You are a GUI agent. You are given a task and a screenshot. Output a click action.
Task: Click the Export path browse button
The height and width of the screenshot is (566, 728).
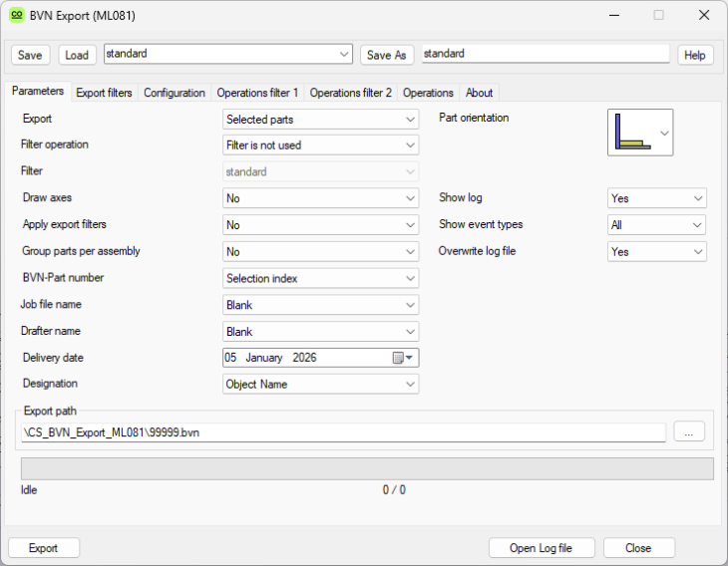pos(689,431)
